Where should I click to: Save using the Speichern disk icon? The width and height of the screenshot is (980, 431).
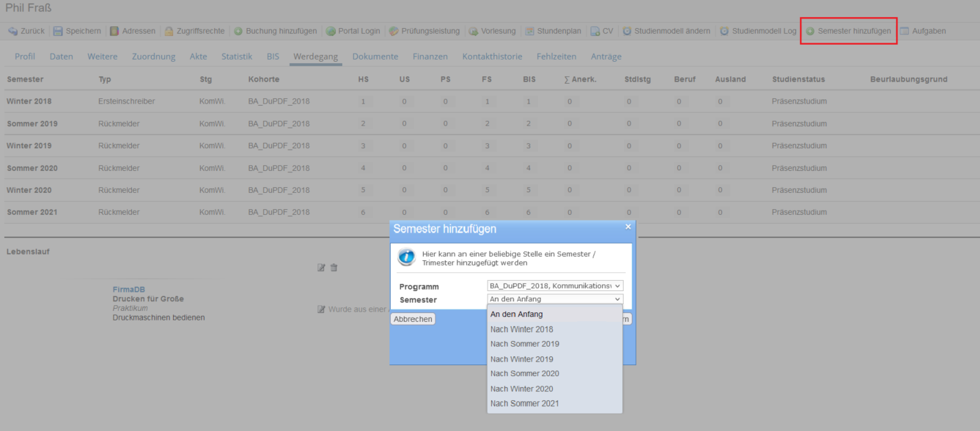point(58,31)
